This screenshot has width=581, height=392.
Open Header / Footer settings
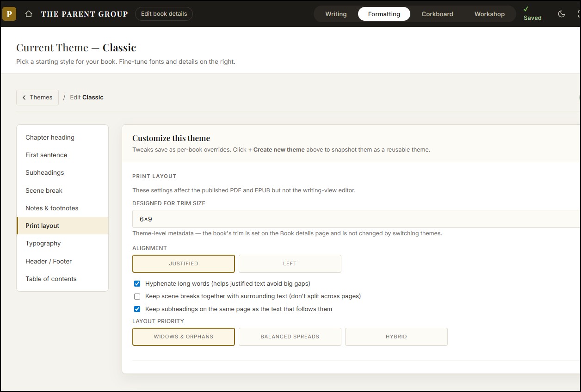click(62, 261)
